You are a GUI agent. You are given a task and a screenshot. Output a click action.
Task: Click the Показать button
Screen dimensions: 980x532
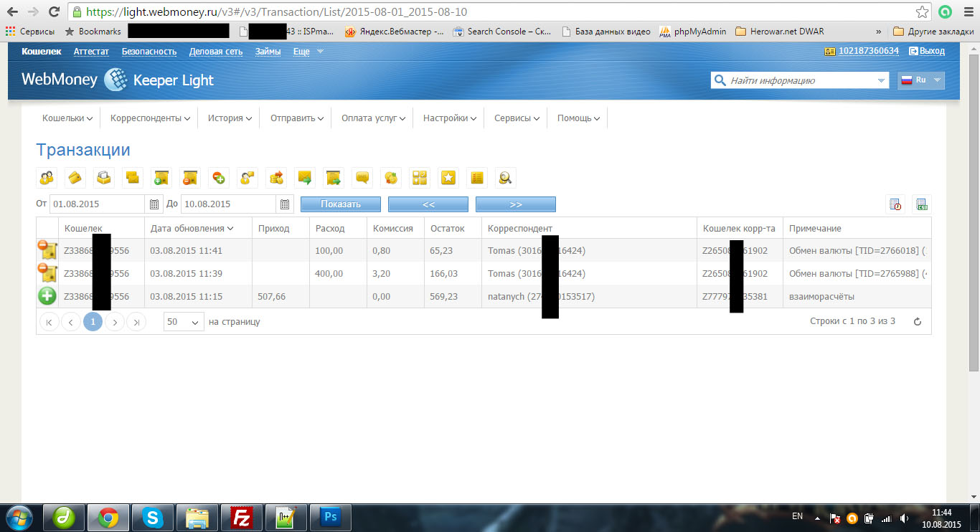pyautogui.click(x=341, y=204)
